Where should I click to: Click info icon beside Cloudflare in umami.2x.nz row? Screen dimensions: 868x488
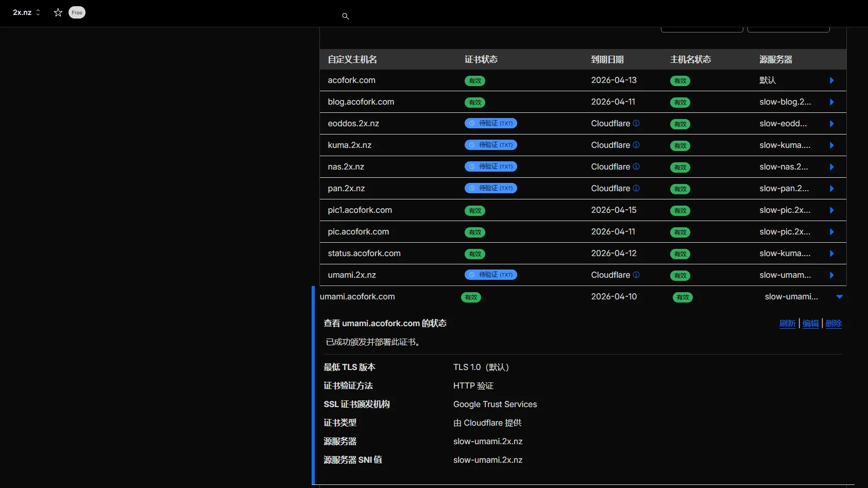(636, 275)
